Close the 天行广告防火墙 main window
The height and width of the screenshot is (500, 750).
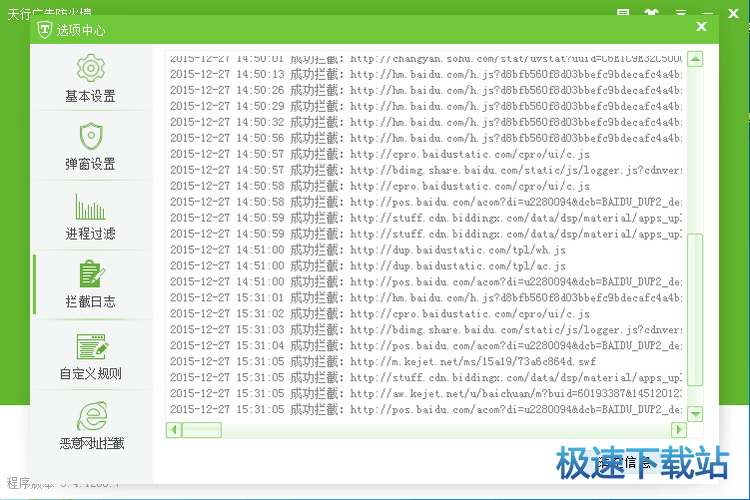[733, 13]
